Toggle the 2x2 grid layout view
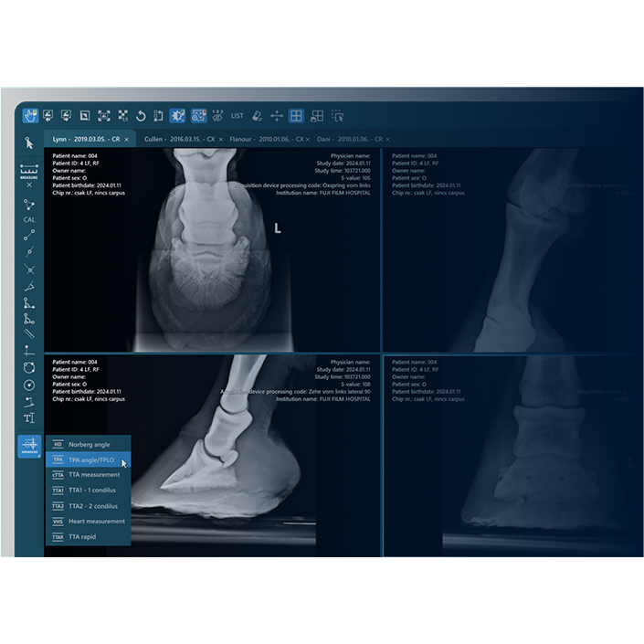This screenshot has width=644, height=644. (296, 116)
